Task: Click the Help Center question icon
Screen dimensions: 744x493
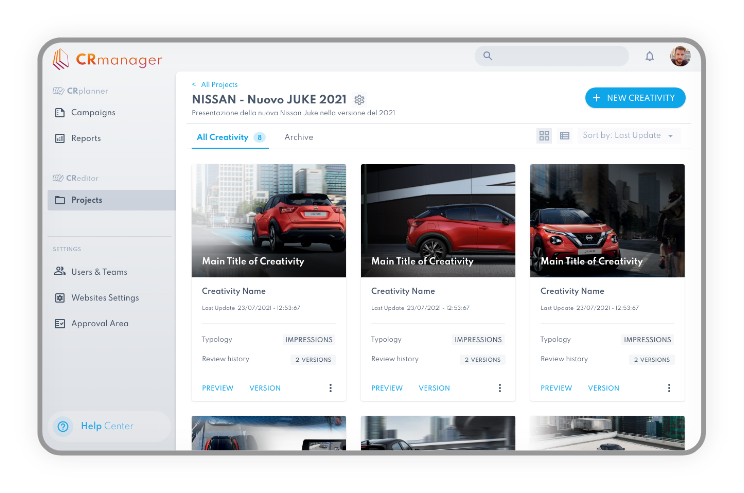Action: (63, 427)
